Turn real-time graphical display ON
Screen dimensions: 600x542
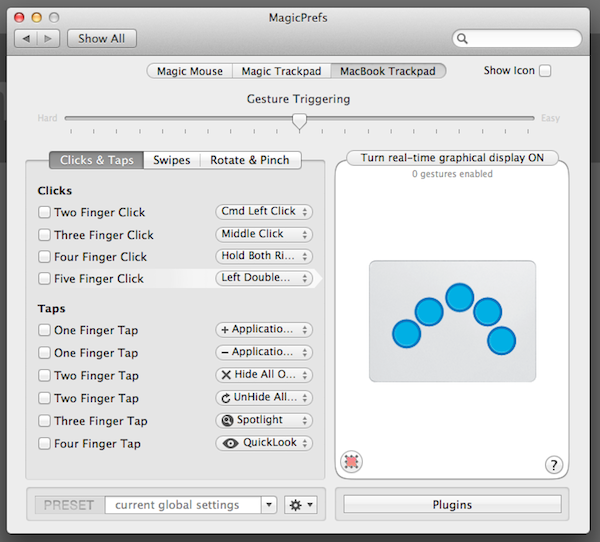coord(452,158)
